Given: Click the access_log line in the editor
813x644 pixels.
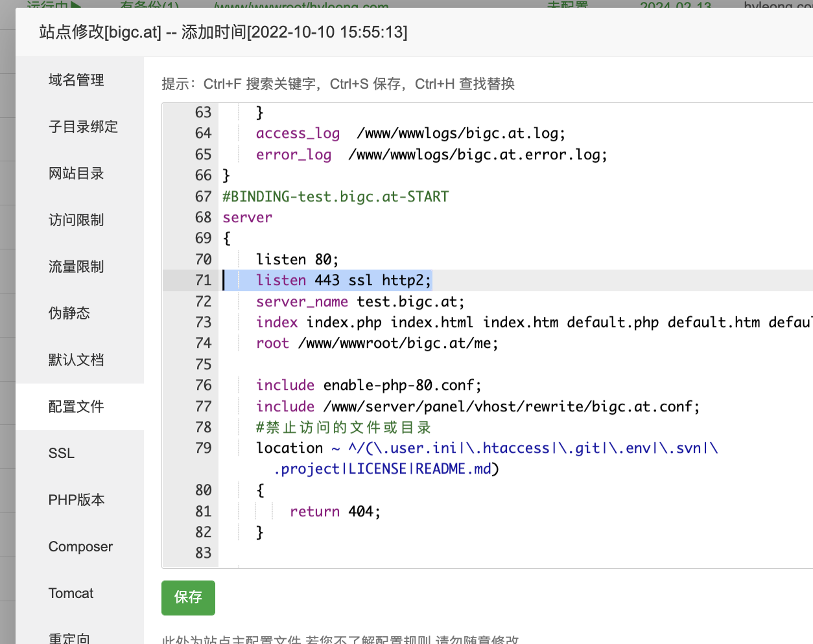Looking at the screenshot, I should point(410,133).
